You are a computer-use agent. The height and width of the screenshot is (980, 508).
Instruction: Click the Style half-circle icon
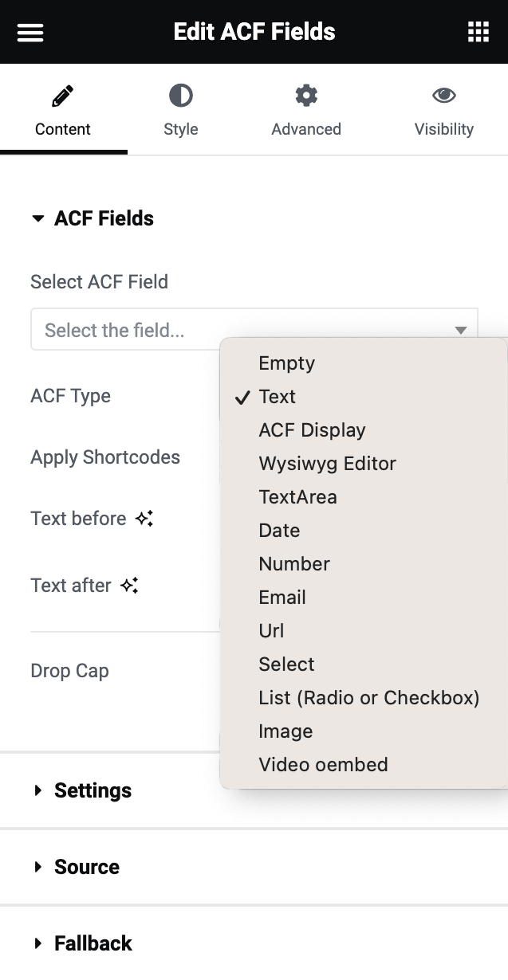180,94
